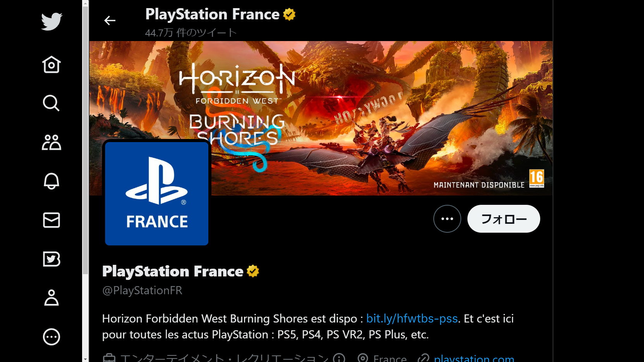Open the Messages envelope icon
The image size is (644, 362).
pyautogui.click(x=52, y=220)
